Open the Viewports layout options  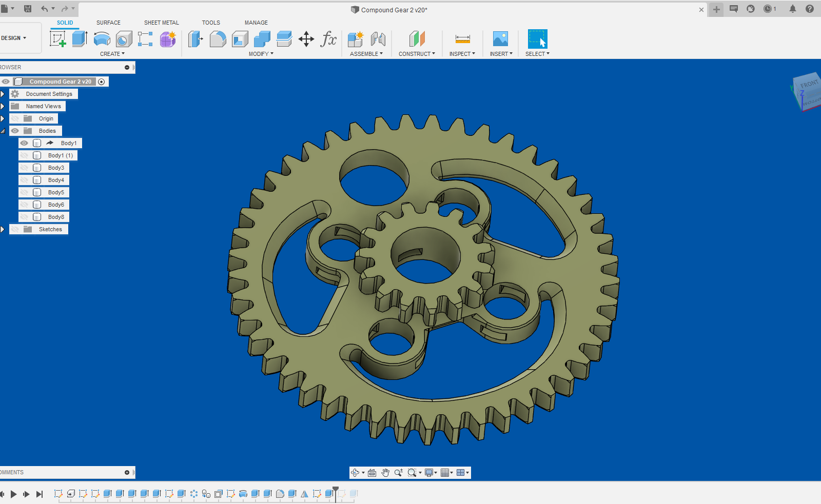coord(460,473)
